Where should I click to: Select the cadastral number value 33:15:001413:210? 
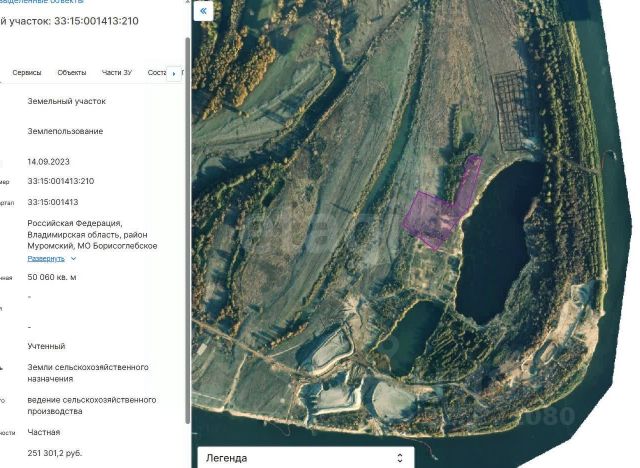click(61, 181)
